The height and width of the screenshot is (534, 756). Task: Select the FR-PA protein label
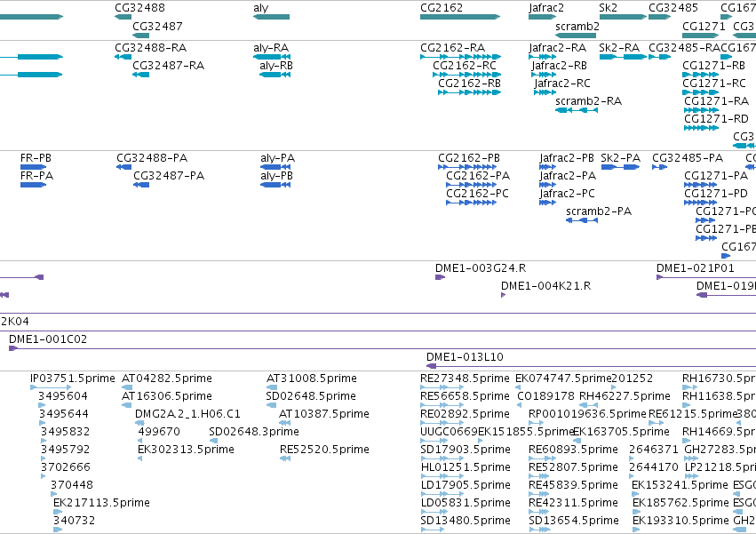(36, 176)
